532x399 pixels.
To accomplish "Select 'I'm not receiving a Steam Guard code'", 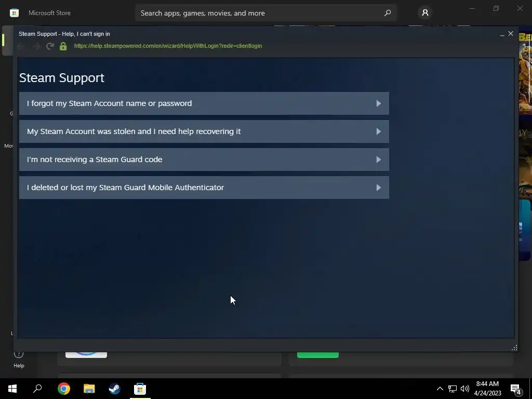I will pyautogui.click(x=204, y=159).
